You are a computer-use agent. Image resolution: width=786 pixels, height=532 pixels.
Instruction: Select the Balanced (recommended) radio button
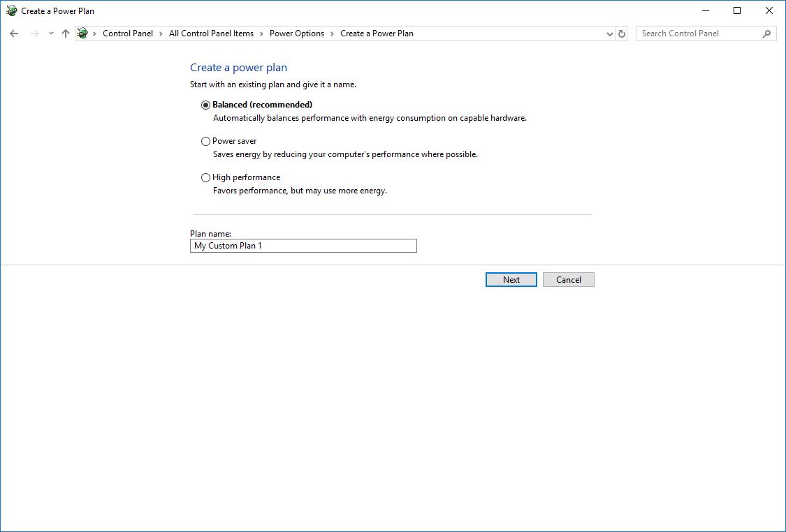205,105
